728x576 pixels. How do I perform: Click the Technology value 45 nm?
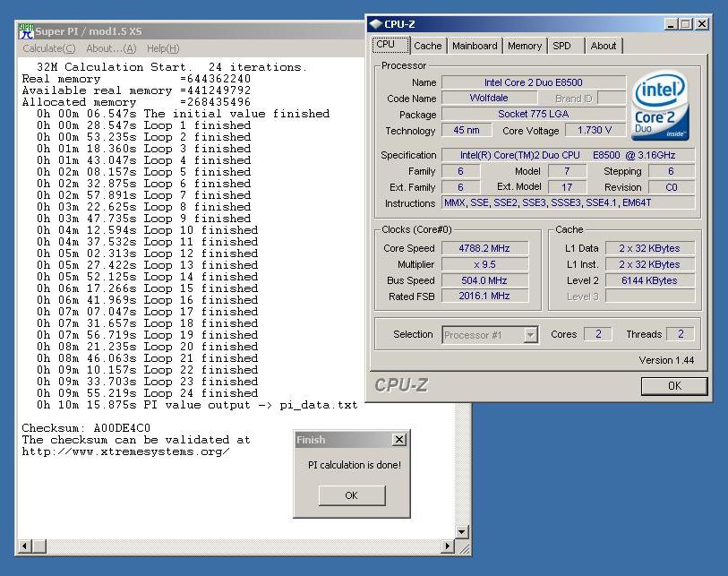click(467, 130)
